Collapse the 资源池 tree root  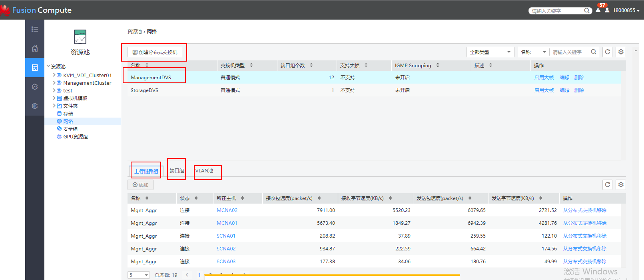pos(48,66)
